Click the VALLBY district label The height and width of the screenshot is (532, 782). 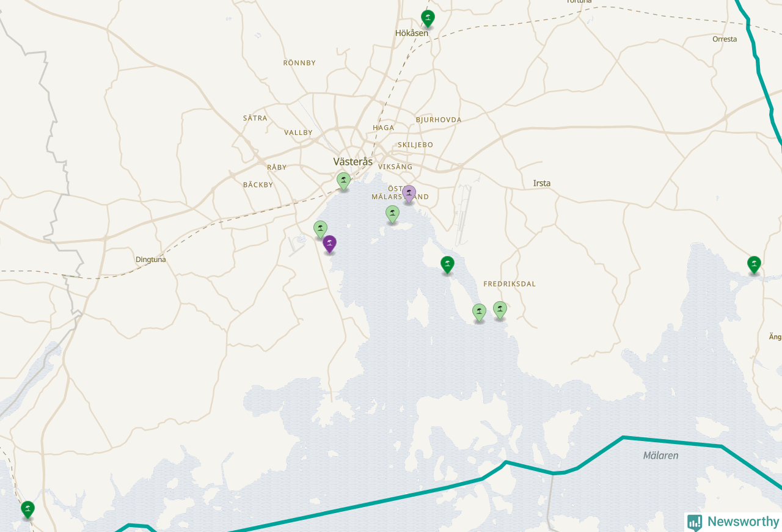pyautogui.click(x=298, y=133)
